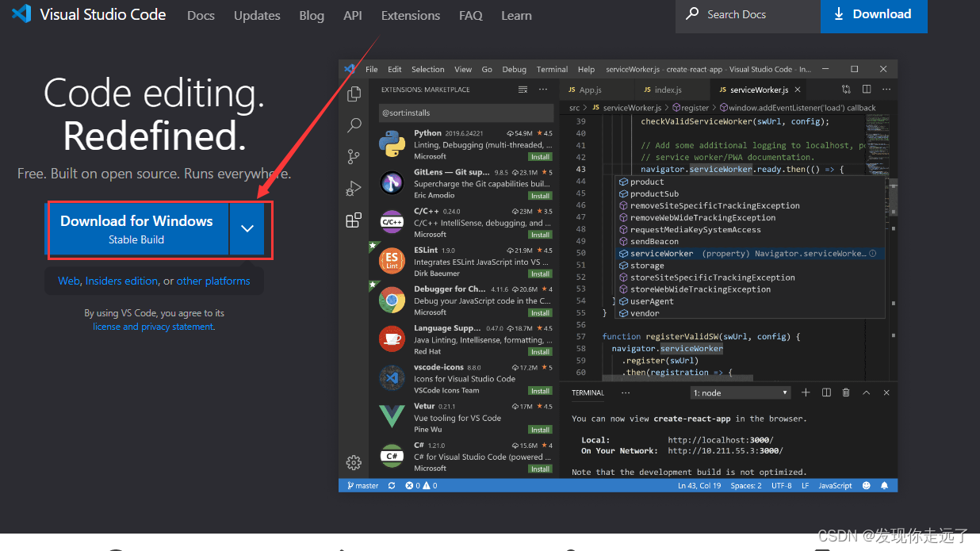Click the JavaScript language mode in status bar

tap(835, 485)
